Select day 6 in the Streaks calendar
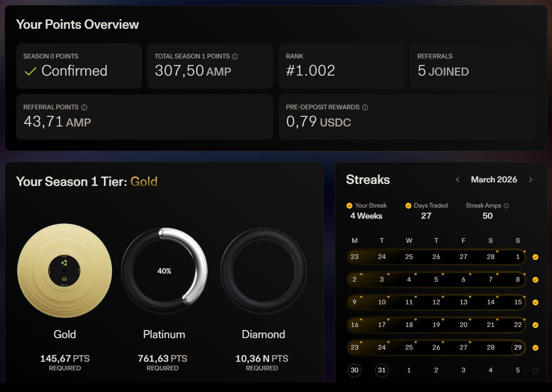The height and width of the screenshot is (392, 552). [463, 280]
